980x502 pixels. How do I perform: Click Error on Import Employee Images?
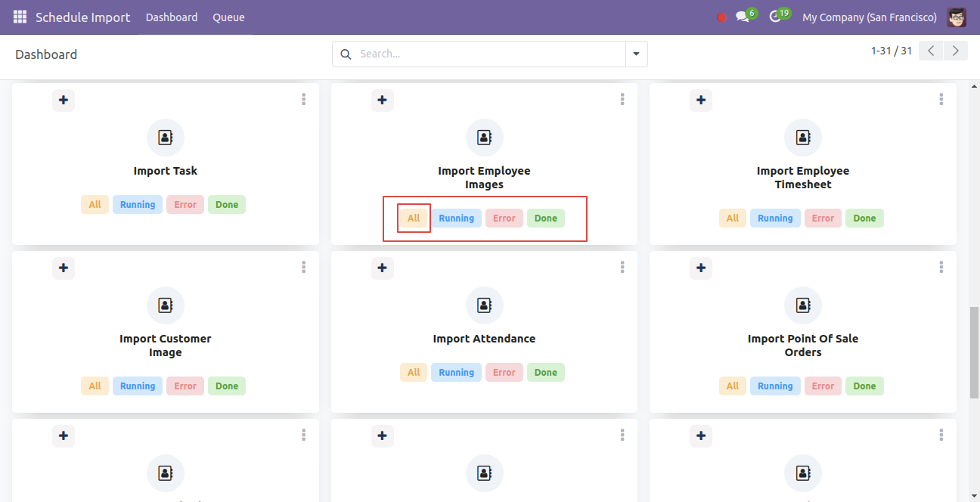pos(504,218)
